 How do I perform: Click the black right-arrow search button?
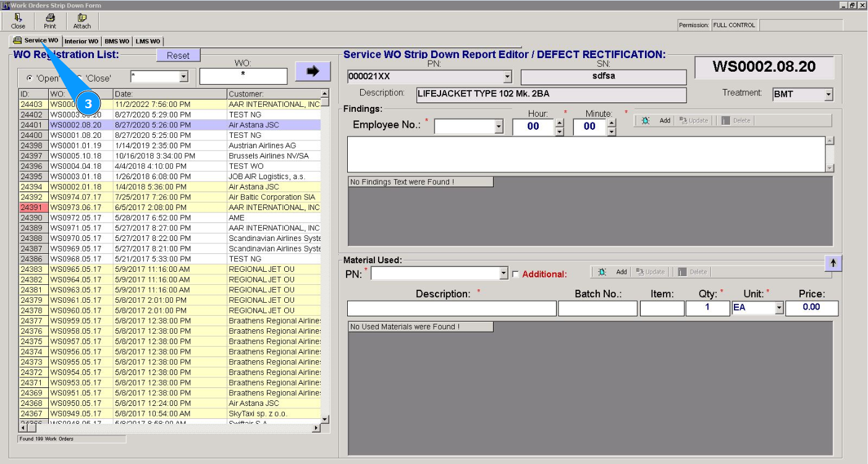tap(313, 71)
